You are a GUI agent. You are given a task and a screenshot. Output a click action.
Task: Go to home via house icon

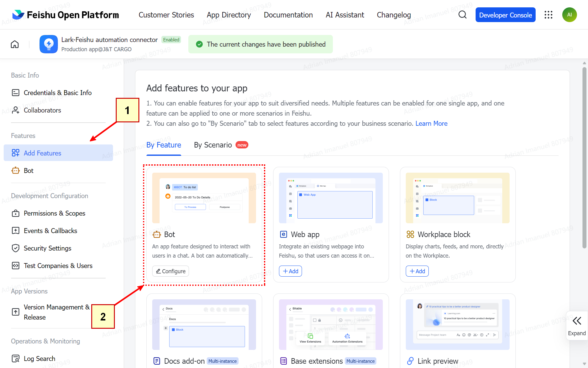click(x=15, y=44)
